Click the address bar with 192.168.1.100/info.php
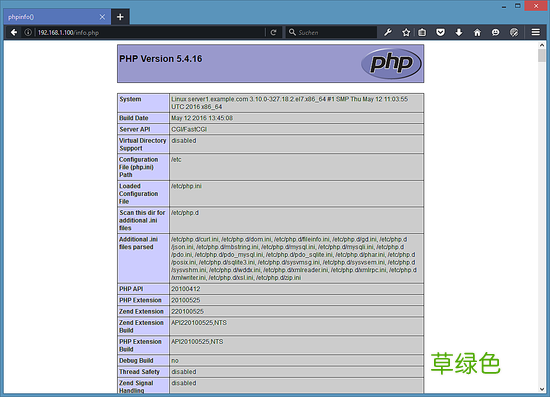 pos(151,33)
